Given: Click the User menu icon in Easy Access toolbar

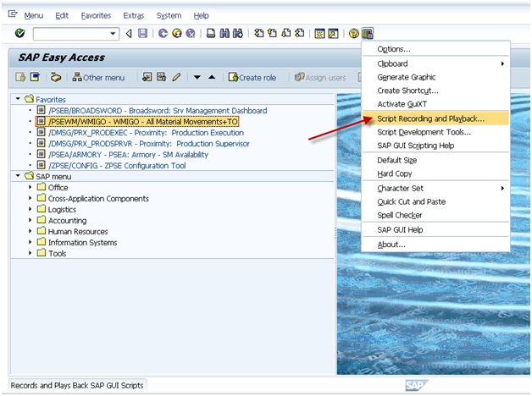Looking at the screenshot, I should pos(20,77).
